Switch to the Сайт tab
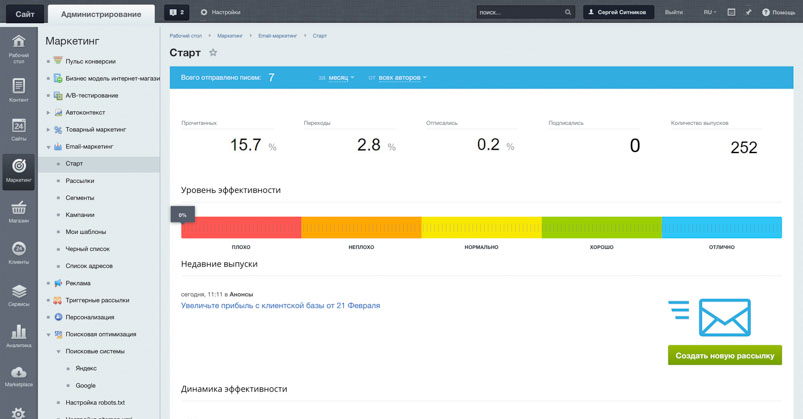803x419 pixels. [25, 14]
